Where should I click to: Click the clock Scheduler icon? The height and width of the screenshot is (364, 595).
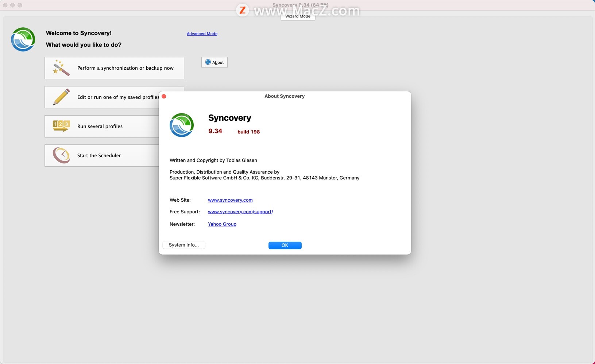pos(61,155)
